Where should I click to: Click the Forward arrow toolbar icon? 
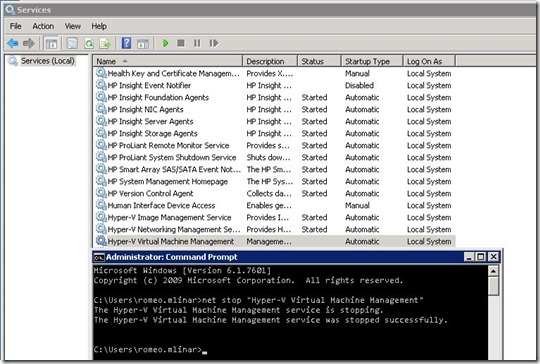pyautogui.click(x=29, y=43)
